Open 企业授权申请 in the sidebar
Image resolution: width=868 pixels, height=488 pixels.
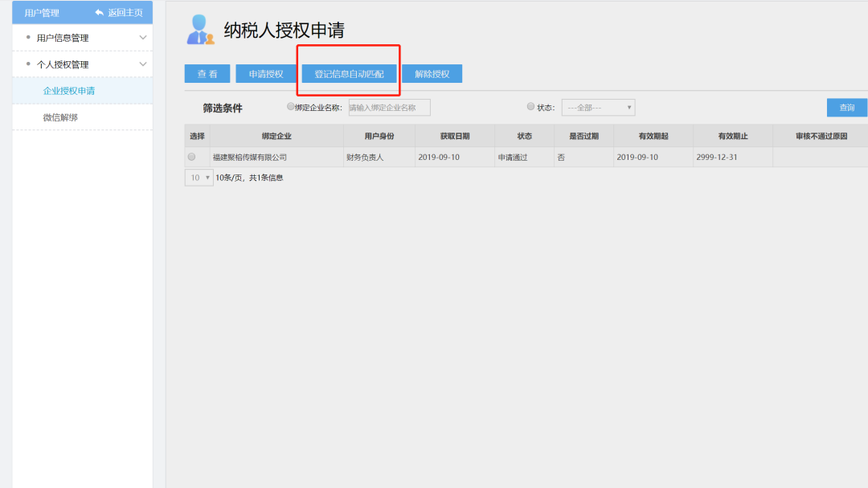[x=69, y=91]
